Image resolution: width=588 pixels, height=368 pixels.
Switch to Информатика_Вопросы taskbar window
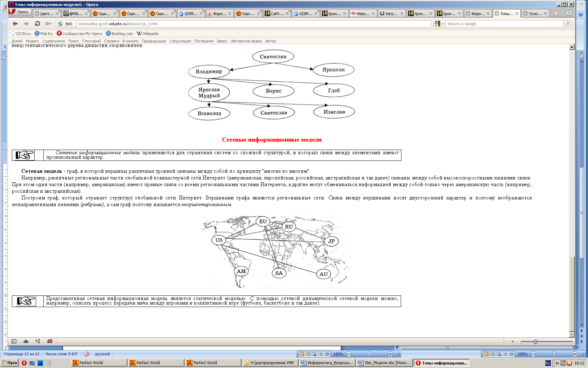(327, 363)
